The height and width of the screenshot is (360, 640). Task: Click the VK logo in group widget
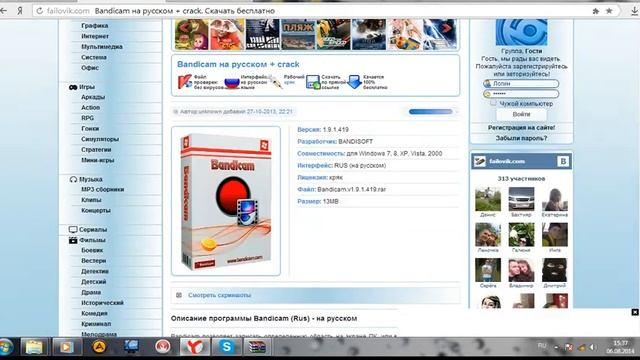coord(563,161)
